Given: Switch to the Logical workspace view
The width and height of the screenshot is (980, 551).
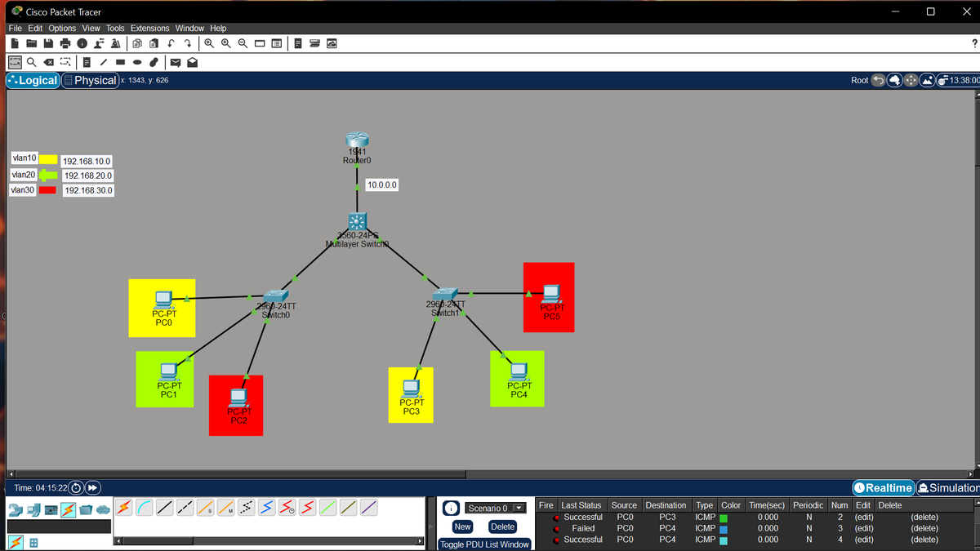Looking at the screenshot, I should click(32, 80).
